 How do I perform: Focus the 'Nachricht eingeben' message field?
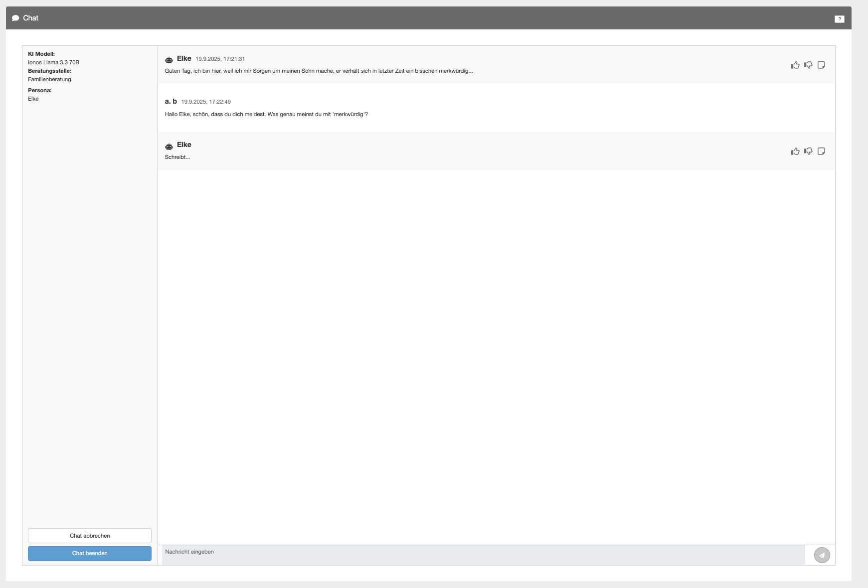[x=483, y=555]
